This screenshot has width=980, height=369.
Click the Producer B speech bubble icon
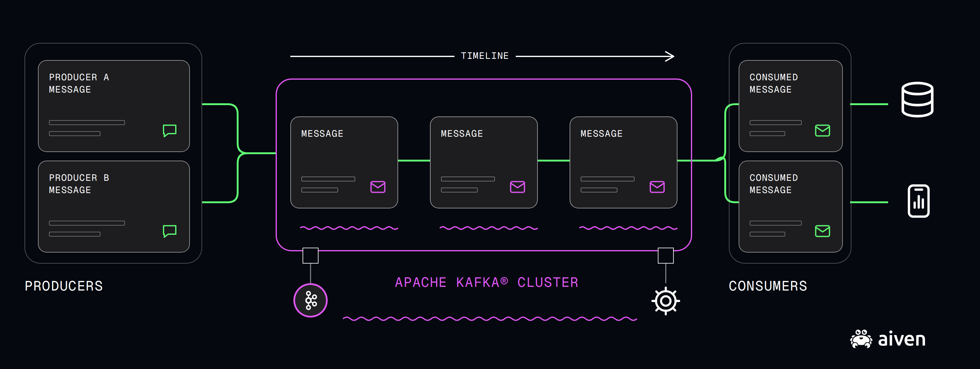170,231
